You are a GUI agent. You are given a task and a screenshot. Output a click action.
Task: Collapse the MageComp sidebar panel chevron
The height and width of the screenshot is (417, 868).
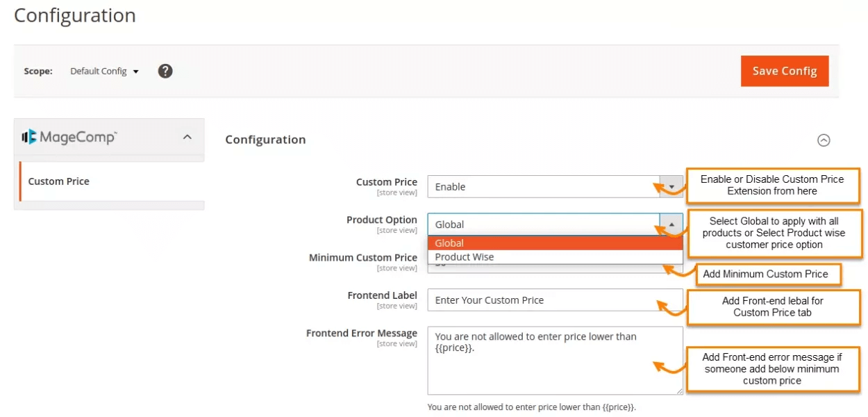187,138
